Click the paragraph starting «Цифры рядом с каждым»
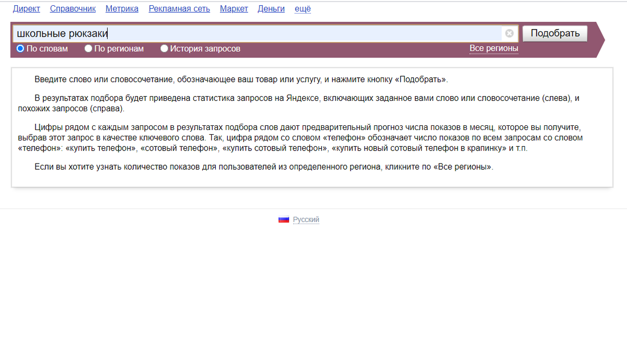 coord(300,138)
